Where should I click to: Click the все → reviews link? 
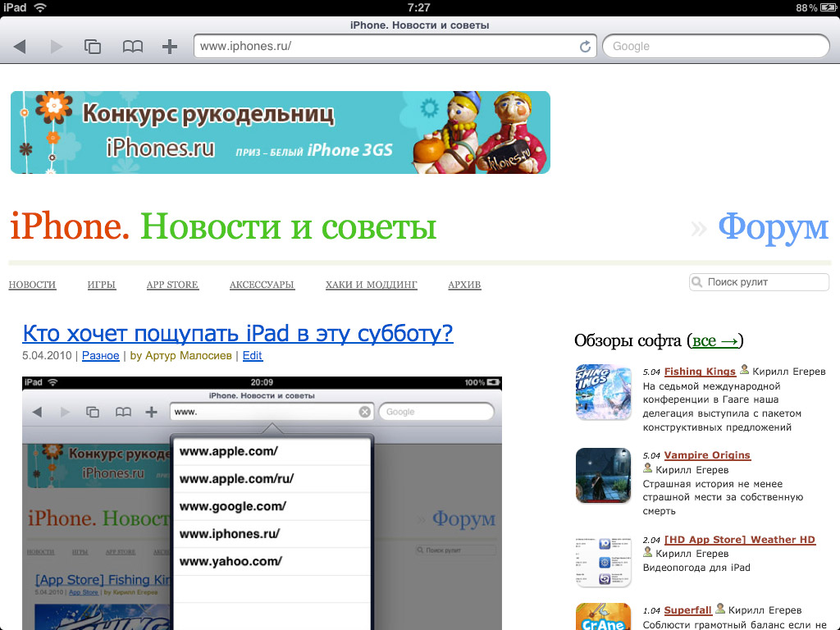pyautogui.click(x=715, y=340)
